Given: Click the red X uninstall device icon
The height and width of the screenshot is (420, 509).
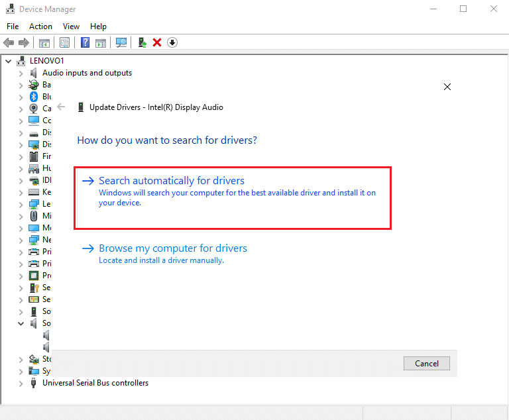Looking at the screenshot, I should (157, 42).
